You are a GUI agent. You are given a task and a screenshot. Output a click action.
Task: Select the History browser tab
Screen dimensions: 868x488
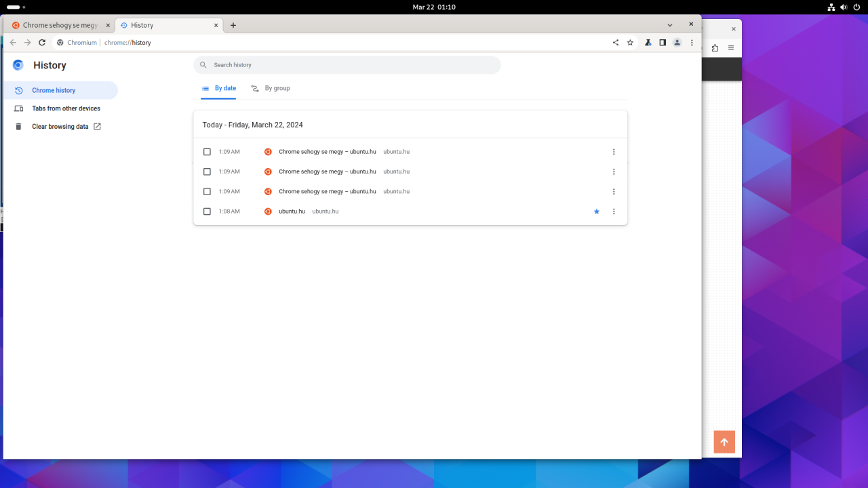coord(170,25)
